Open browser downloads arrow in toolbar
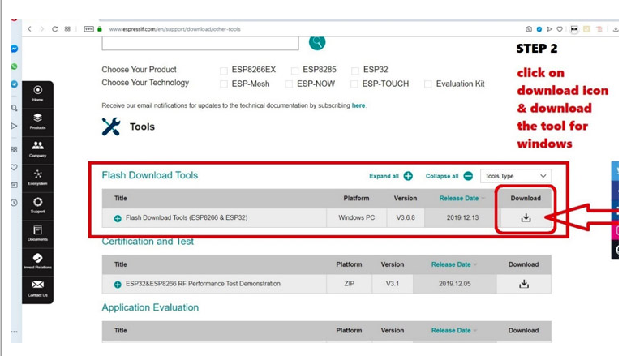This screenshot has height=356, width=644. [x=616, y=28]
